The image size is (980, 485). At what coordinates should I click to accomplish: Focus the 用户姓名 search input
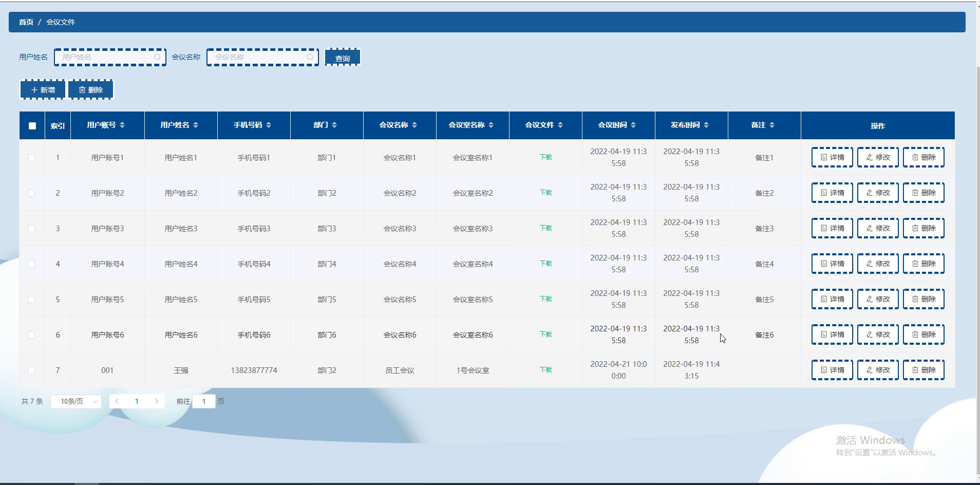(x=110, y=57)
